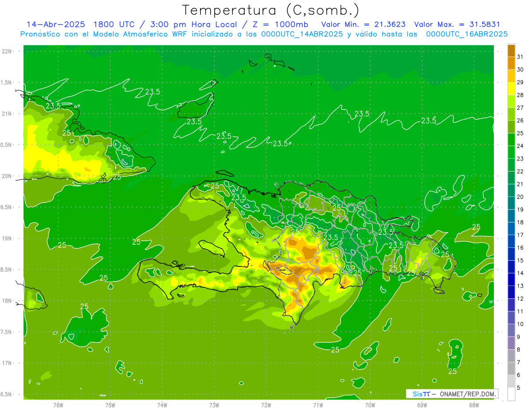Click legend value "31"
The width and height of the screenshot is (532, 411).
pos(520,57)
